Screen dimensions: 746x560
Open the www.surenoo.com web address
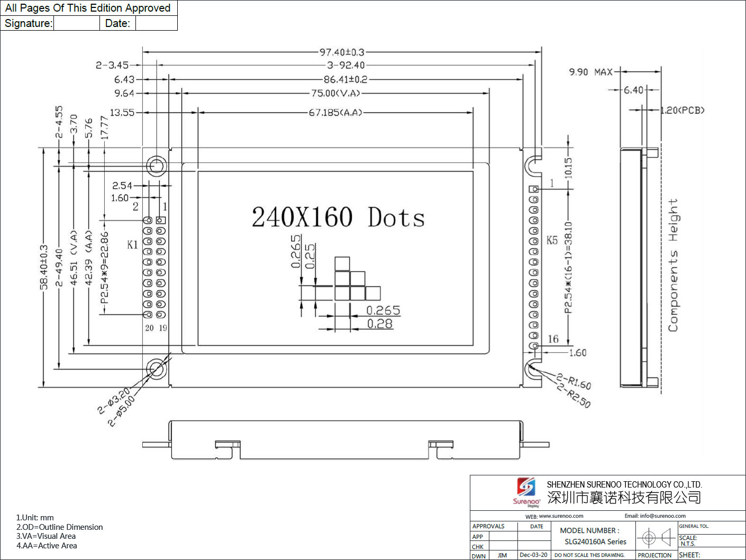tap(561, 516)
